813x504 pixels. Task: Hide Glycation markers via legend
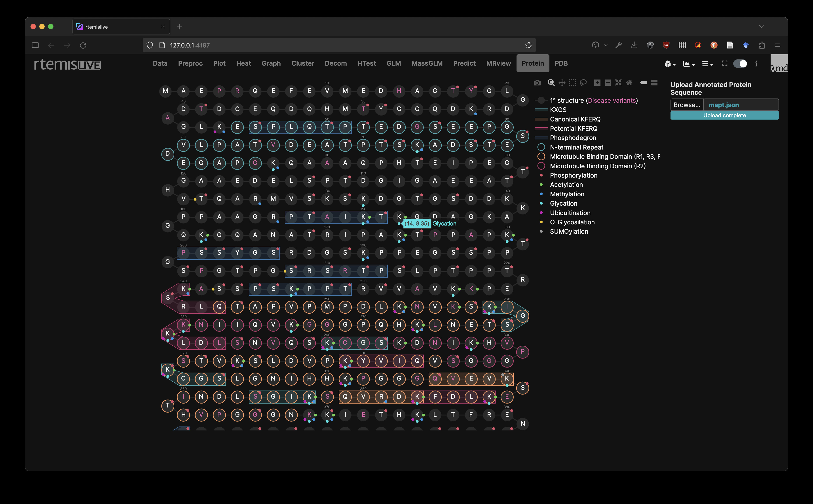click(x=563, y=203)
